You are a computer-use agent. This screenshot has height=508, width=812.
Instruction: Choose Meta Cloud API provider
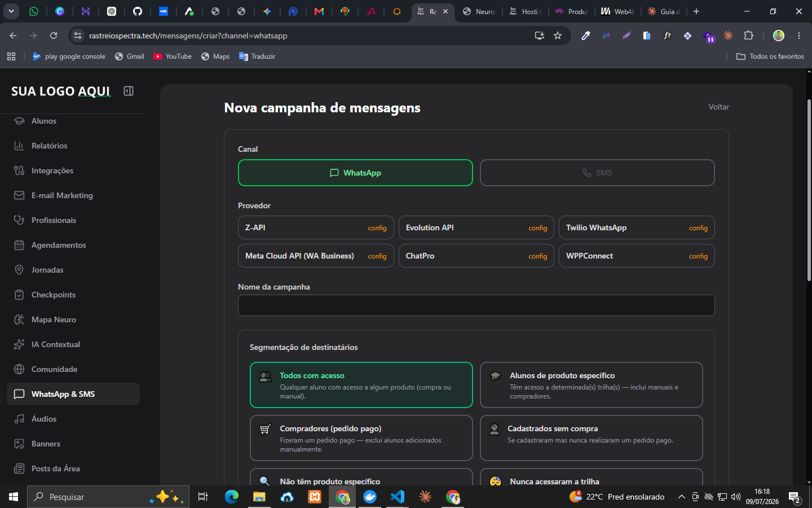pos(316,256)
